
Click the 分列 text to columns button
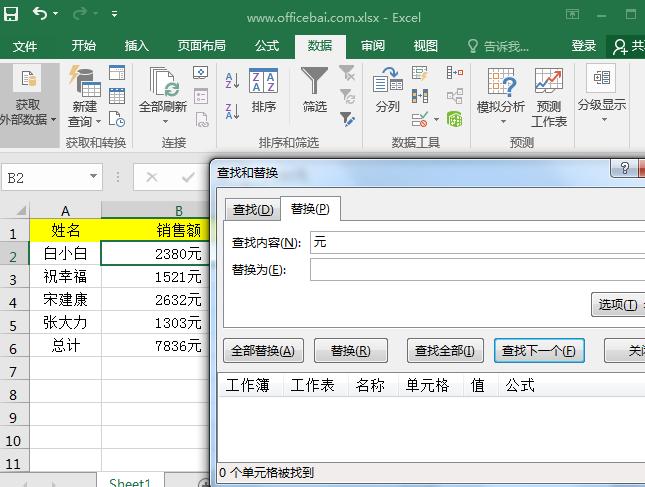pos(387,90)
